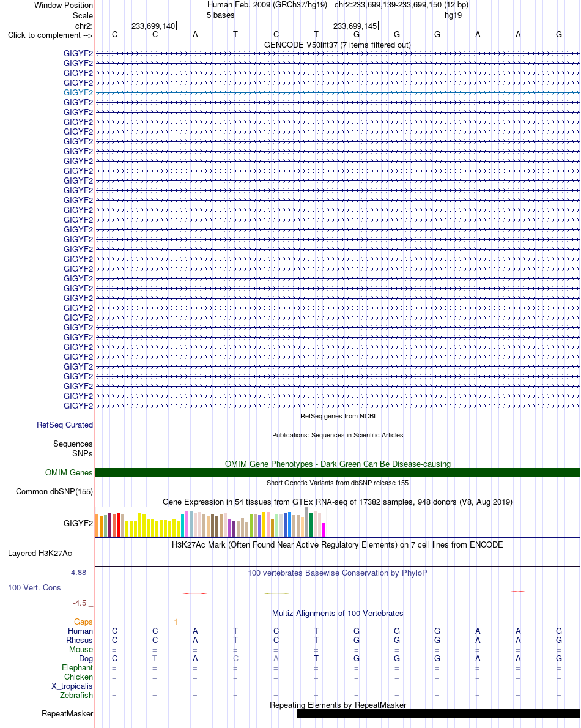Click the 'RefSeq genes from NCBI' title
The image size is (581, 728).
[338, 416]
